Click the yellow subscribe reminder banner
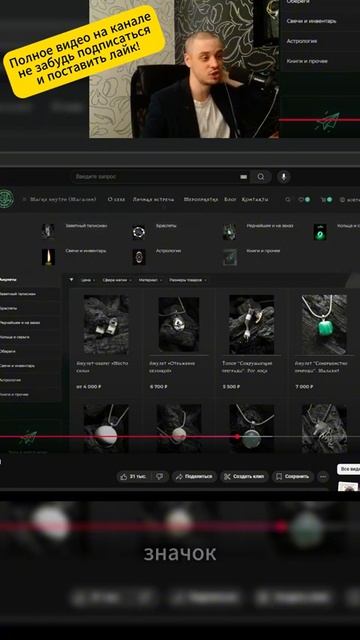The image size is (360, 640). click(x=84, y=51)
